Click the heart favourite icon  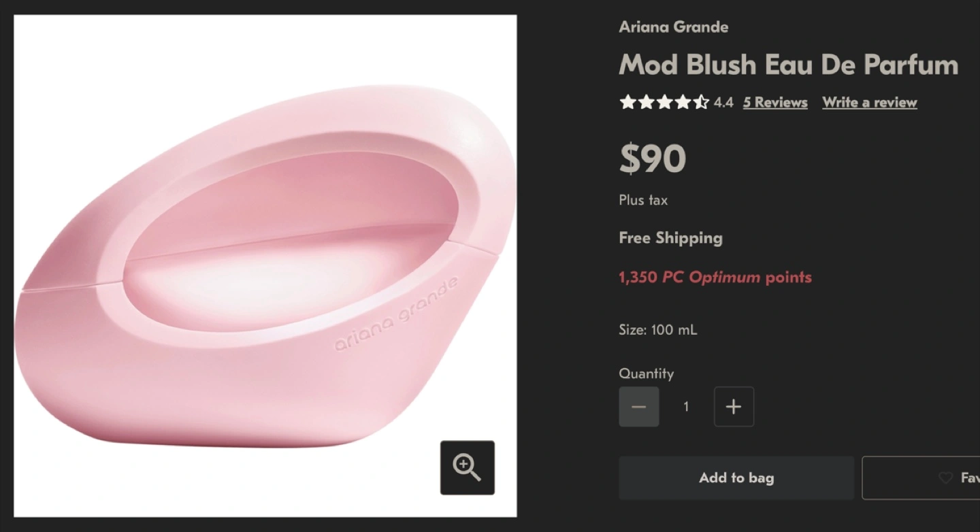(x=945, y=478)
